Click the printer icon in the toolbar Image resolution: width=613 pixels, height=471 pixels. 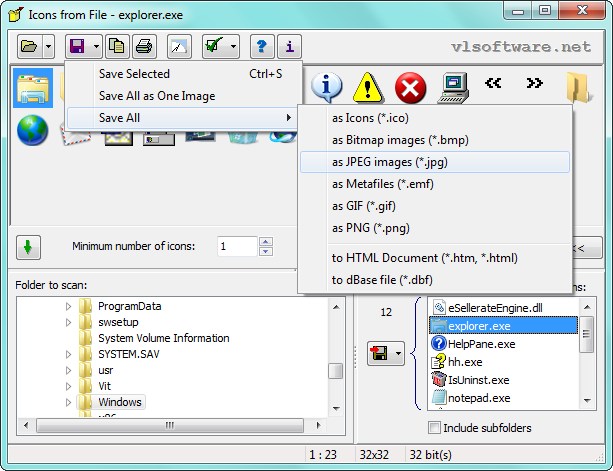144,47
